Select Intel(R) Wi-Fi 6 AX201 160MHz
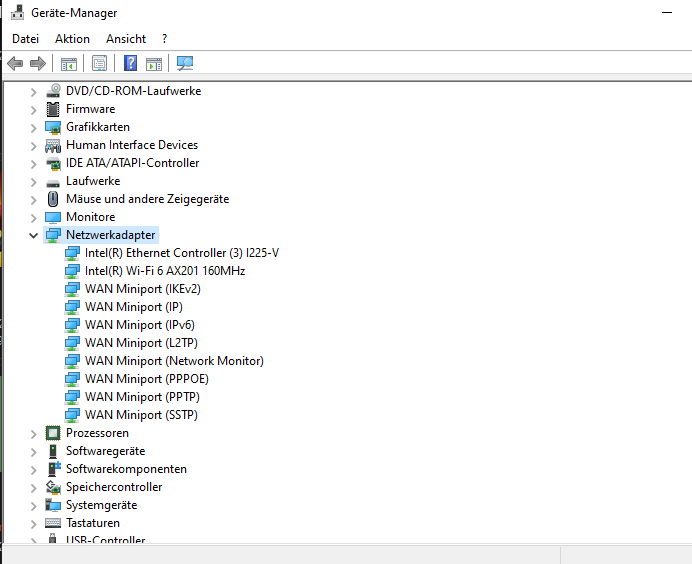Screen dimensions: 692x564 (x=165, y=271)
